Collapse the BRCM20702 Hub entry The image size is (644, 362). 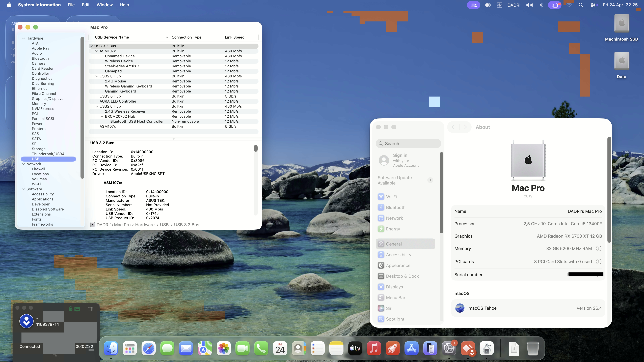(102, 116)
